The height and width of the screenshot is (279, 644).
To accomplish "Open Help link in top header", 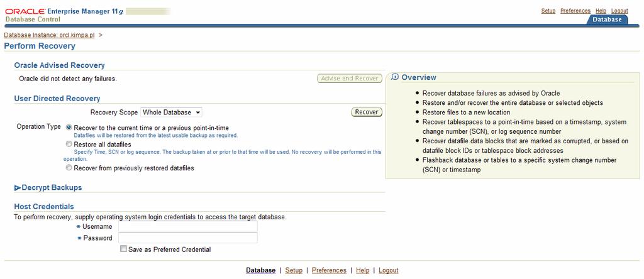I will 601,11.
